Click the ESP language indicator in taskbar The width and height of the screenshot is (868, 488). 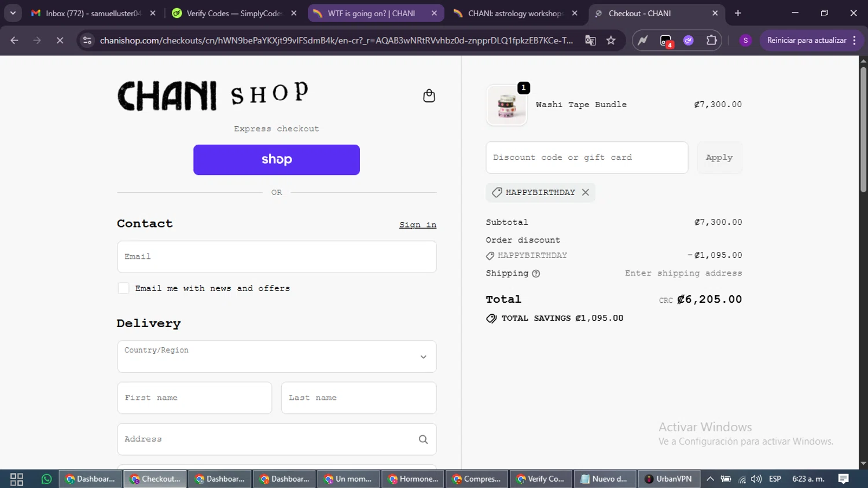[x=775, y=479]
